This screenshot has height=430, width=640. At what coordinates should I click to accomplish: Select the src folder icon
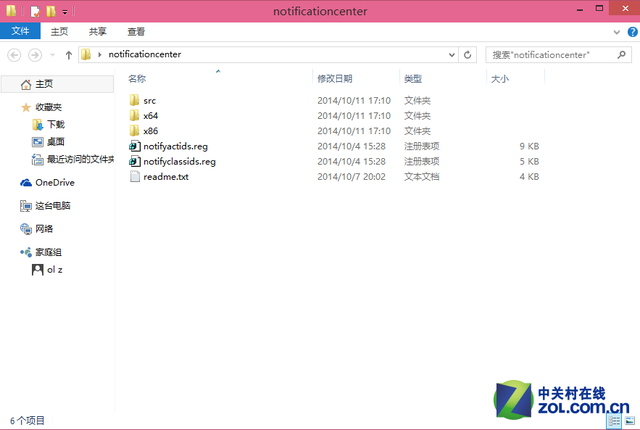click(134, 100)
